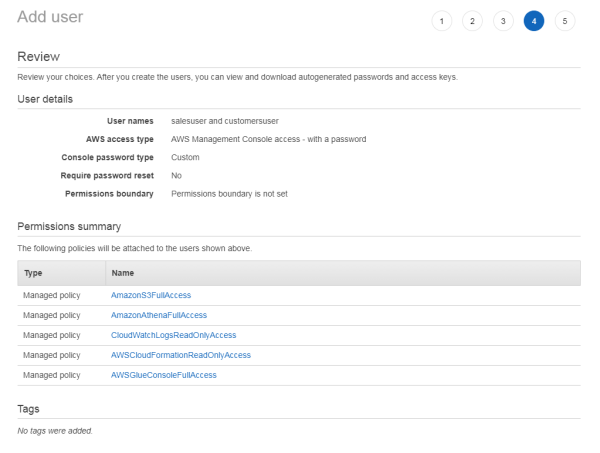Image resolution: width=600 pixels, height=453 pixels.
Task: View the CloudWatchLogsReadOnlyAccess policy
Action: [173, 335]
